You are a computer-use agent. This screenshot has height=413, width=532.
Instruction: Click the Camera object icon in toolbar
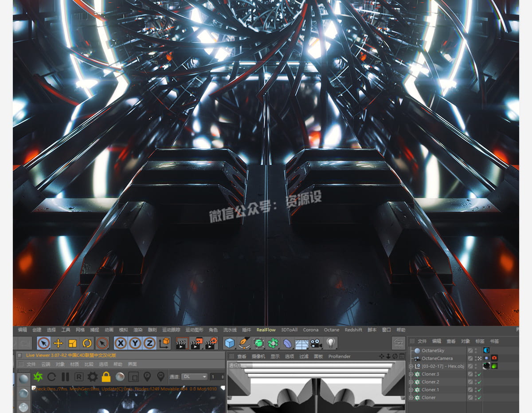click(316, 343)
